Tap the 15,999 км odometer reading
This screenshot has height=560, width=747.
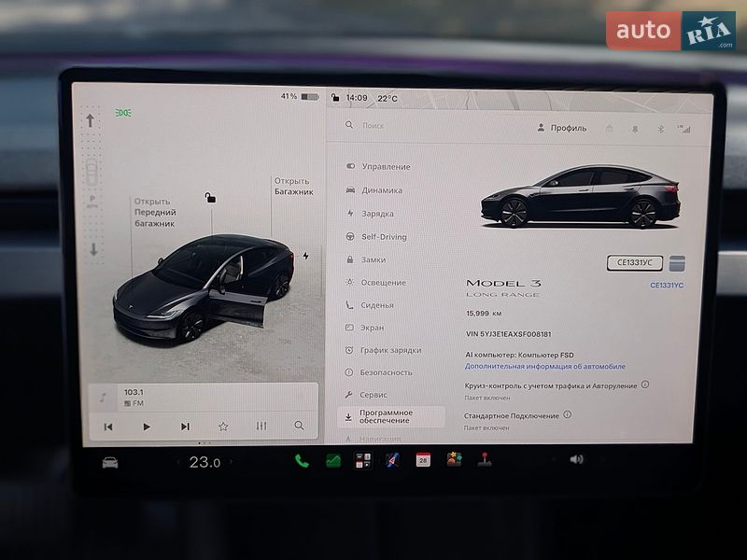(x=484, y=314)
